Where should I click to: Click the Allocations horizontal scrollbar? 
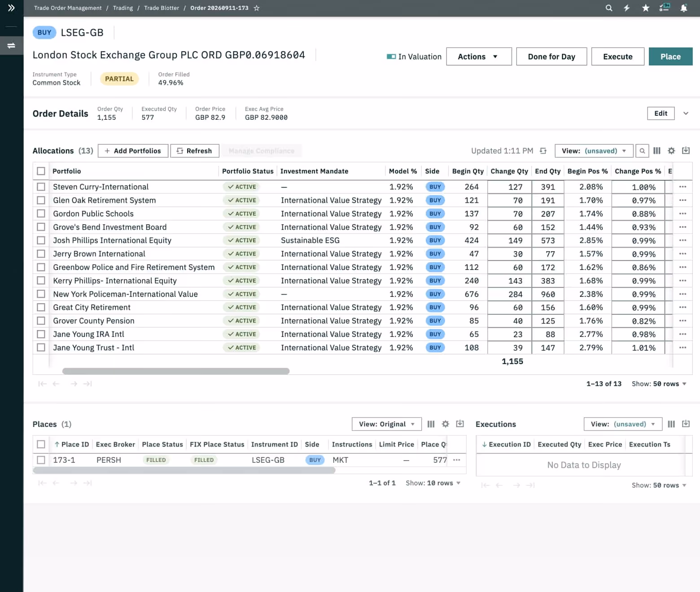pyautogui.click(x=176, y=371)
